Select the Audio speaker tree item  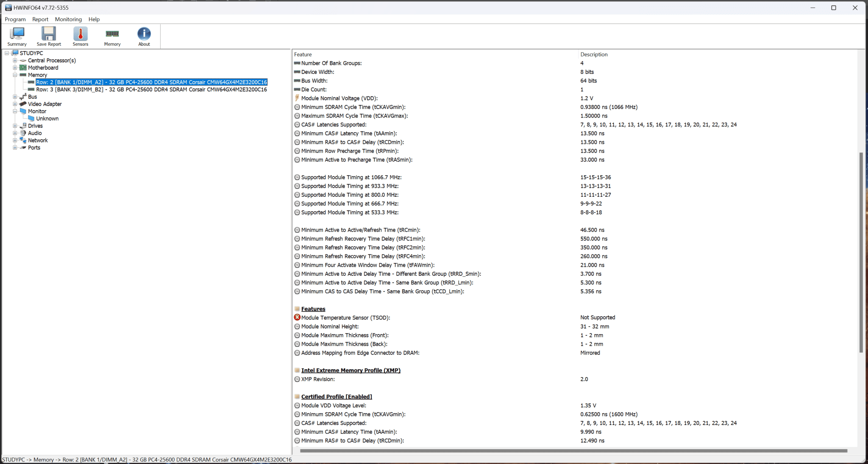34,133
